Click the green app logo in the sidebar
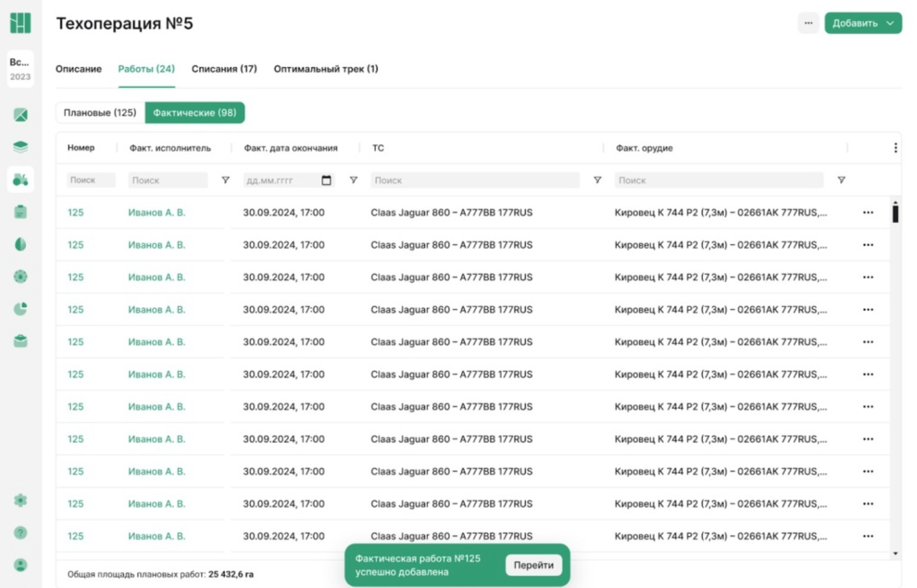 pyautogui.click(x=21, y=24)
